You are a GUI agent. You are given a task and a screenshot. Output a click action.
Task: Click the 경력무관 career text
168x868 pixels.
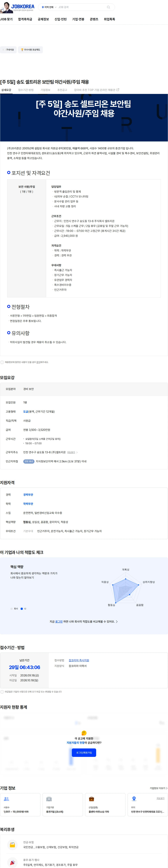pyautogui.click(x=28, y=495)
